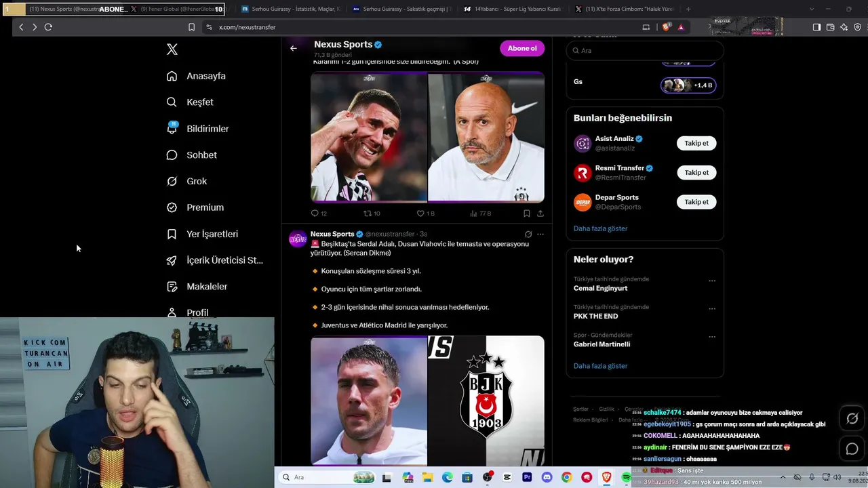Click the Grok icon on the Beşiktaş post
Screen dimensions: 868x488
[528, 235]
